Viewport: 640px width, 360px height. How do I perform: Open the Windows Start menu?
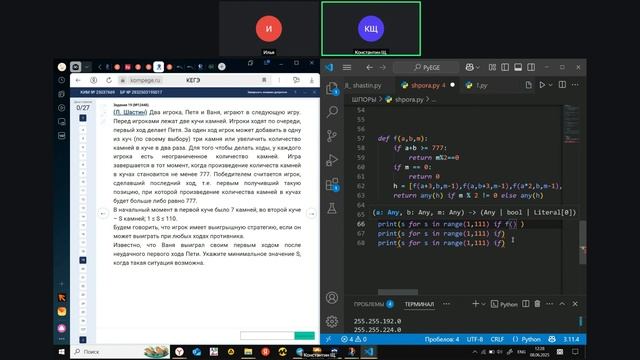62,352
